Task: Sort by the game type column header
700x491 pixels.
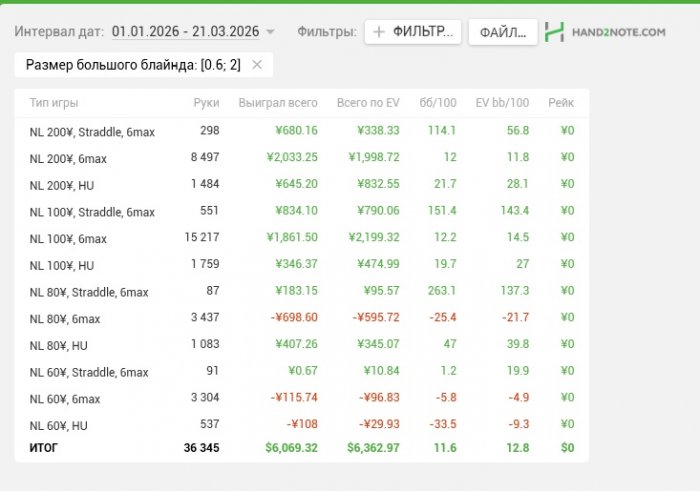Action: (x=54, y=103)
